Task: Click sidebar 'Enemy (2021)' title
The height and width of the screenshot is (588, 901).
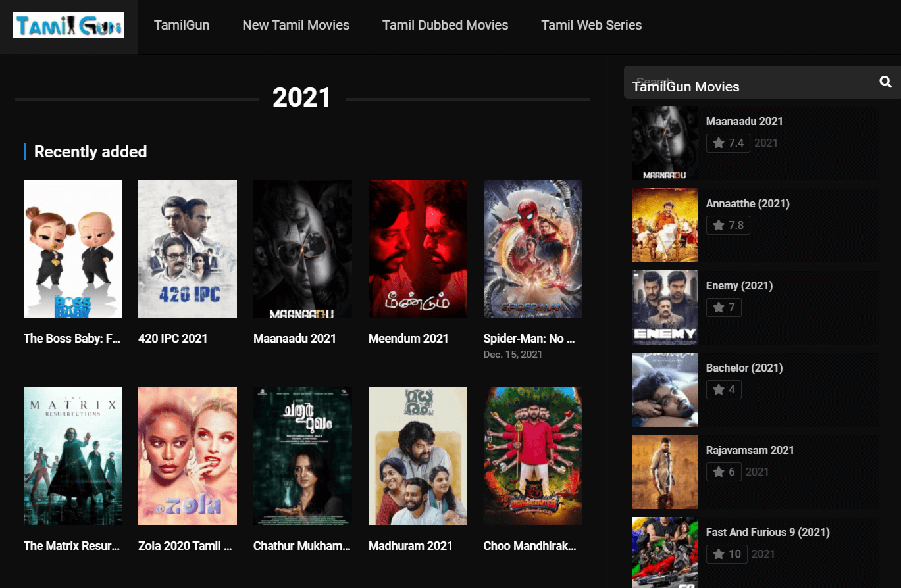Action: [740, 285]
